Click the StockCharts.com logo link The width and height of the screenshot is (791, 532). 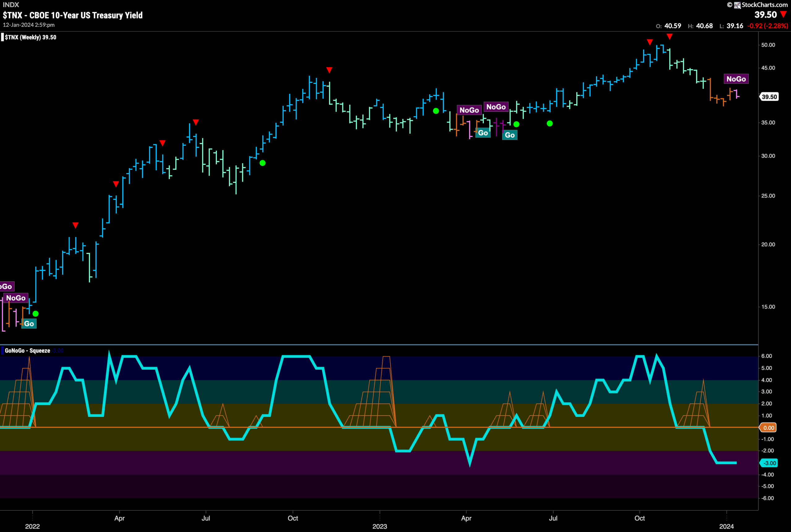757,5
